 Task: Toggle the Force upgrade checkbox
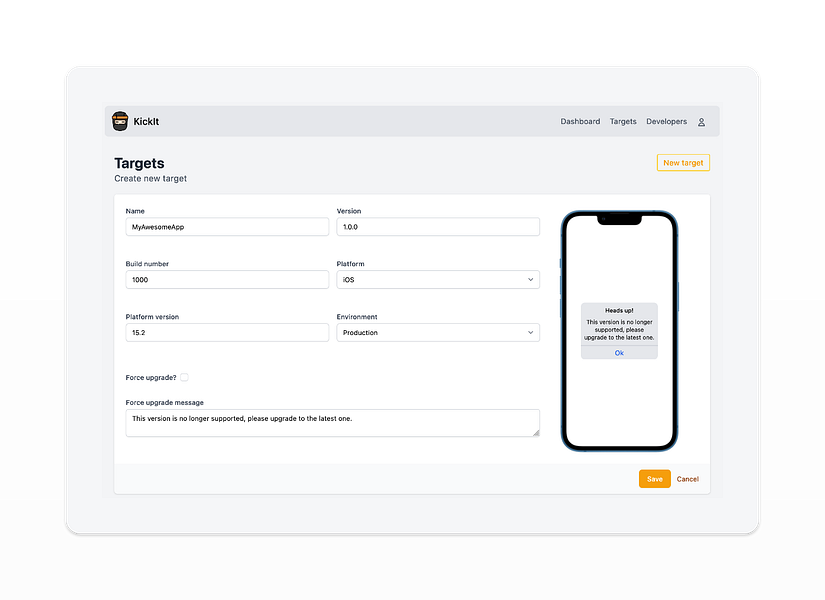tap(184, 377)
